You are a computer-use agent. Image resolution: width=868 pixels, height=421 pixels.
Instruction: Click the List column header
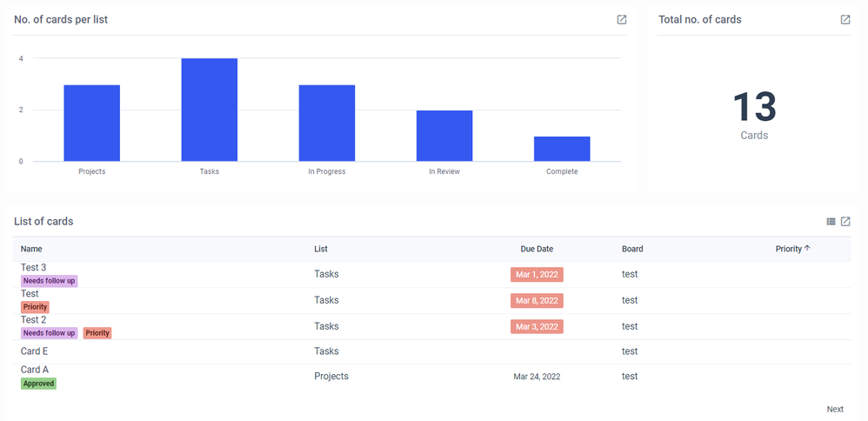[x=321, y=250]
